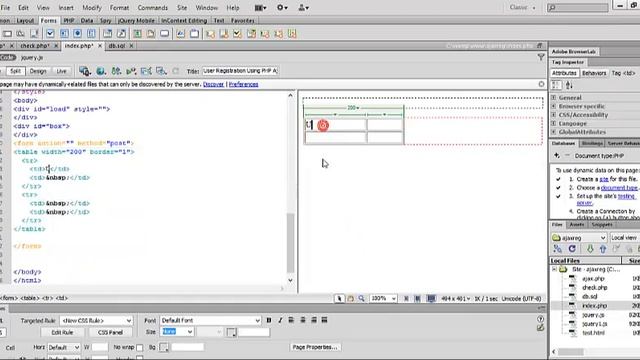Apply Bold formatting in Properties panel
The width and height of the screenshot is (640, 360).
pos(269,320)
